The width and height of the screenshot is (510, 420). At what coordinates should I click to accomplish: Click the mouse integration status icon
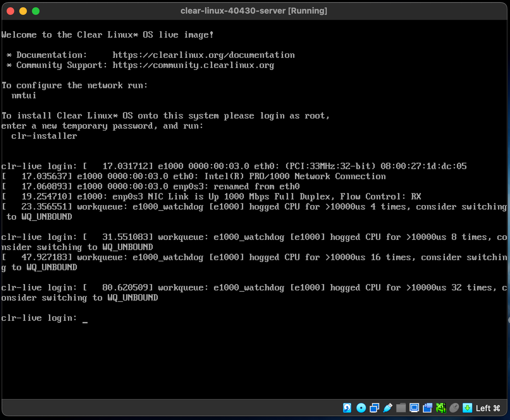(454, 408)
